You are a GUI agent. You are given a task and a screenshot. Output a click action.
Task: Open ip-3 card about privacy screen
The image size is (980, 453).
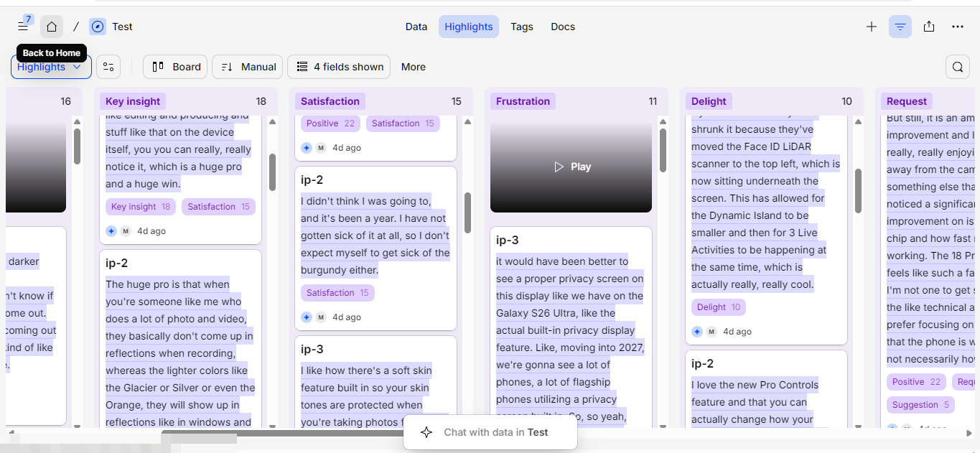click(x=571, y=327)
